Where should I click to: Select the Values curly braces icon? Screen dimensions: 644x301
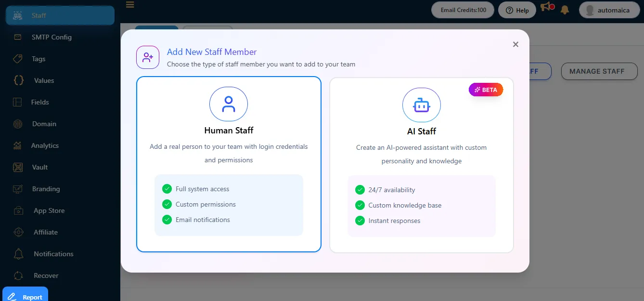pos(19,80)
